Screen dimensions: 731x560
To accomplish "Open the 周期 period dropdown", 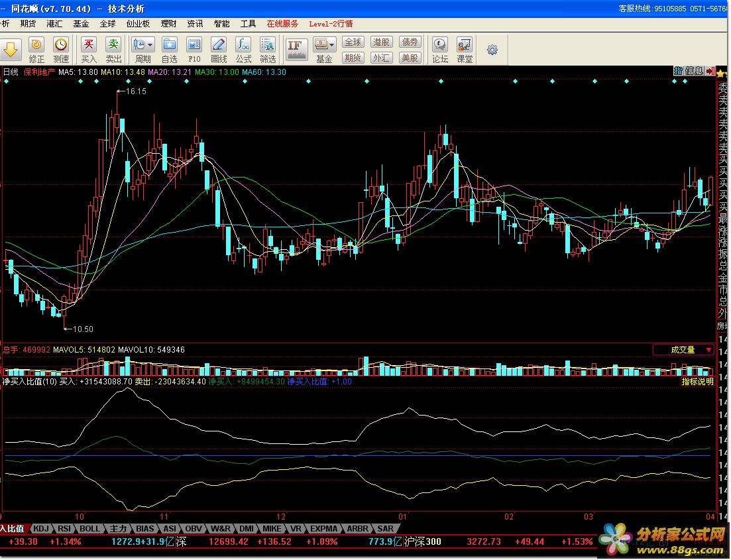I will point(142,50).
